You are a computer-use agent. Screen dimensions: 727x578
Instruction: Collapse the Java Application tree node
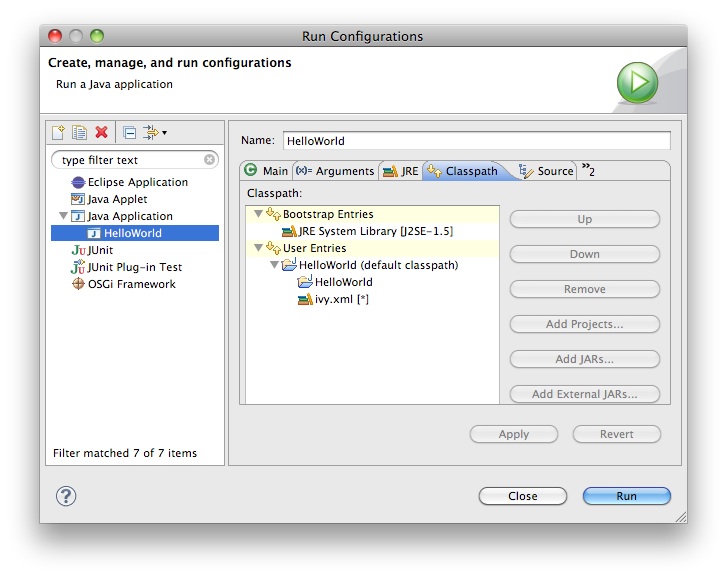coord(63,216)
